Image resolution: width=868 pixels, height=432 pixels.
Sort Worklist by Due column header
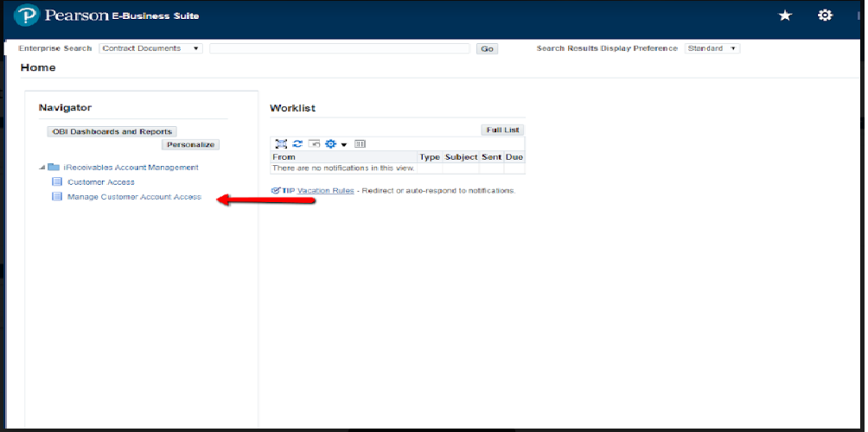pyautogui.click(x=514, y=157)
